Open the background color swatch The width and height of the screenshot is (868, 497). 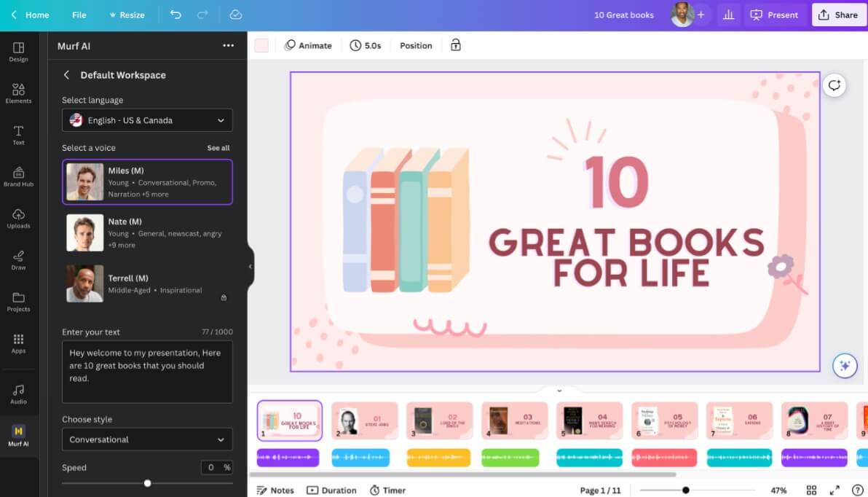(261, 45)
